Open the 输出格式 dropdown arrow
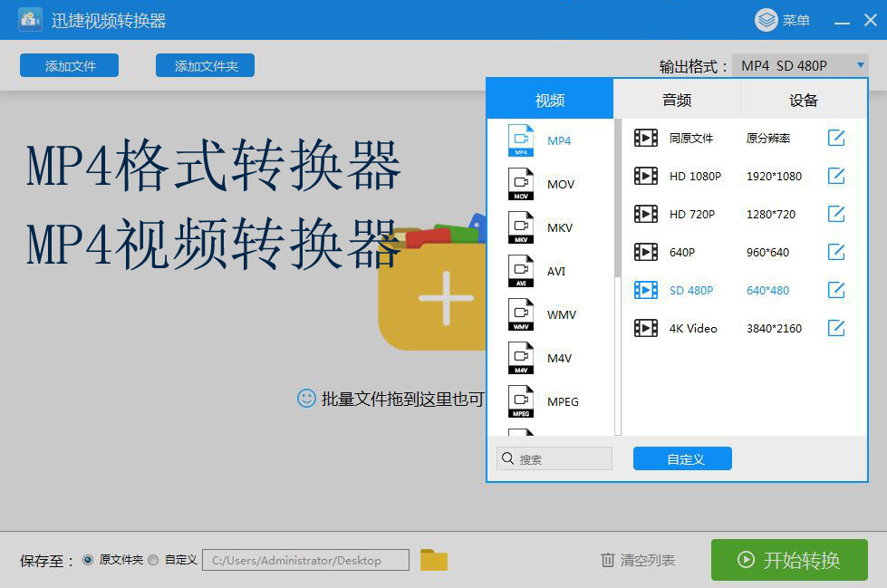This screenshot has height=588, width=887. click(861, 65)
